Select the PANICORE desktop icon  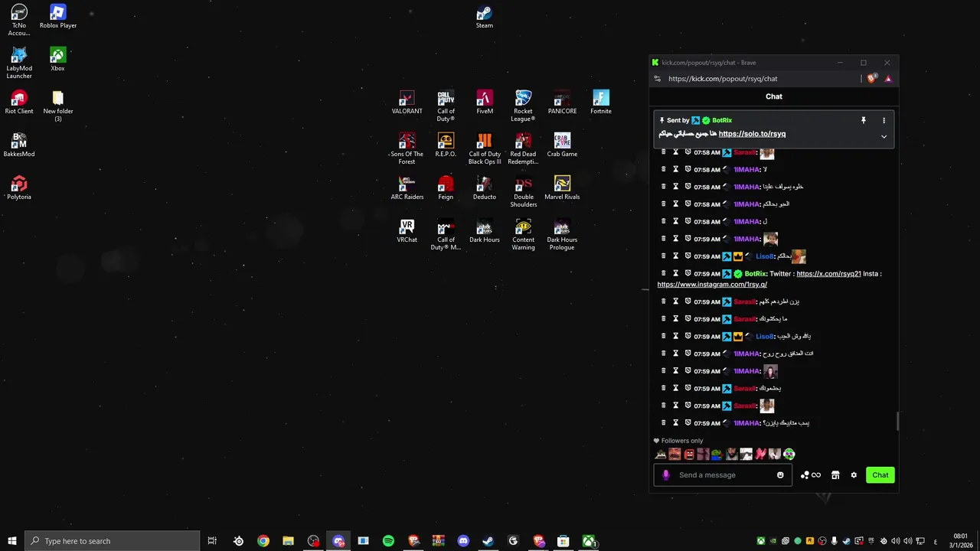[x=562, y=103]
